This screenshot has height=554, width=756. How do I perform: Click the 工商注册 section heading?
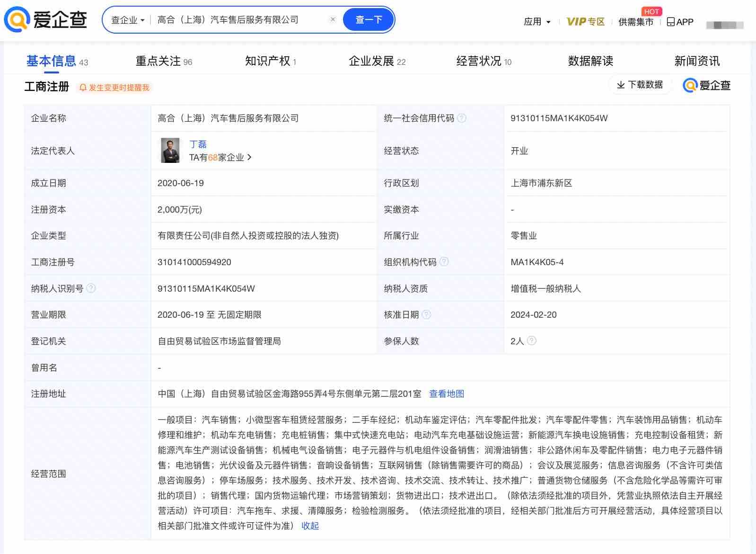pos(47,87)
